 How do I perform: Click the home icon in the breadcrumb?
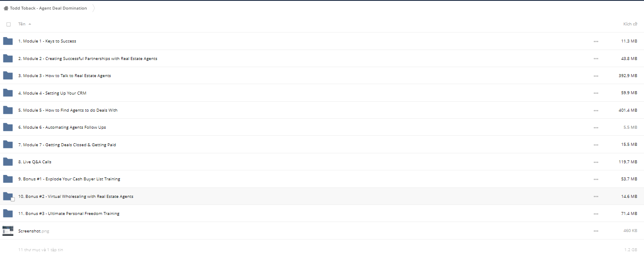click(6, 8)
